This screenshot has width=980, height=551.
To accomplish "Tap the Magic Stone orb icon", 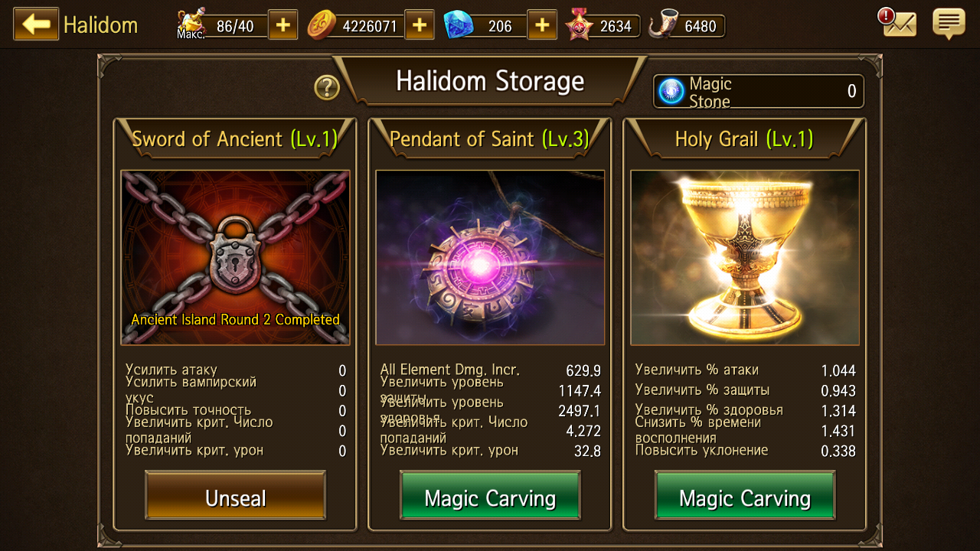I will [x=671, y=92].
